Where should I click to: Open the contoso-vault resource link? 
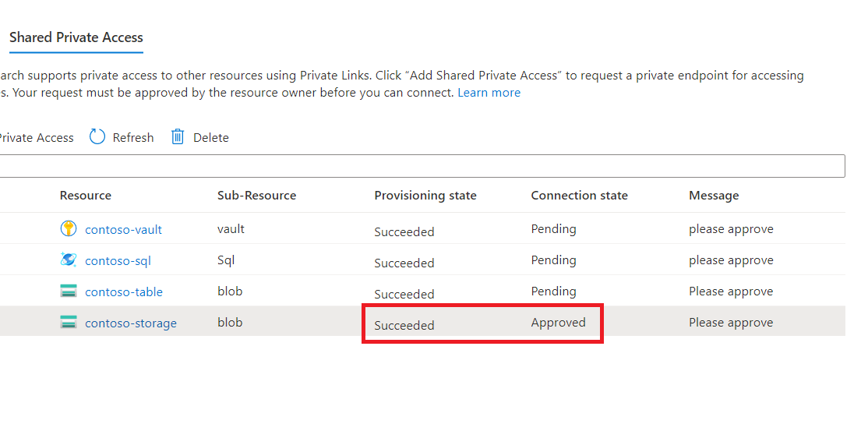[x=123, y=230]
